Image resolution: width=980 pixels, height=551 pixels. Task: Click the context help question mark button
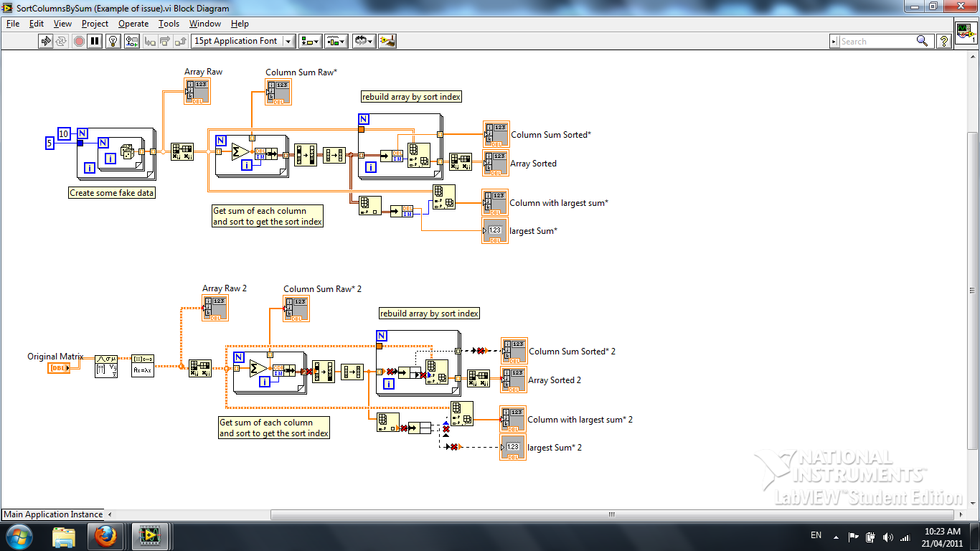click(x=944, y=42)
